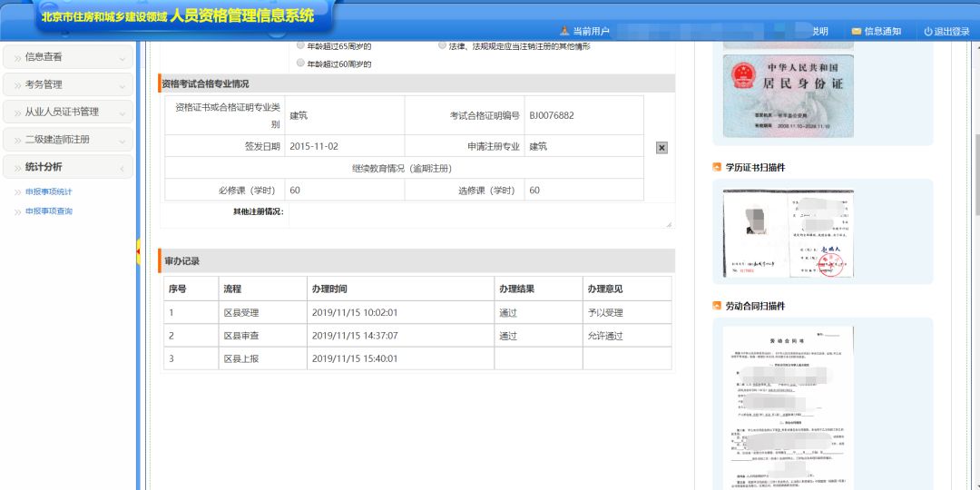Open the 二级建造师注册 menu
Viewport: 980px width, 490px height.
pos(68,140)
